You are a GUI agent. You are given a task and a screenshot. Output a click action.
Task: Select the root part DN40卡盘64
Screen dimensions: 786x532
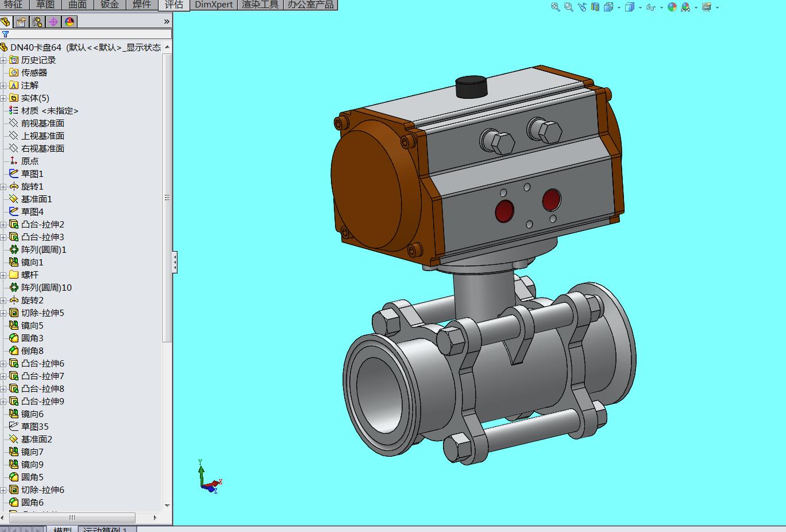[x=36, y=48]
